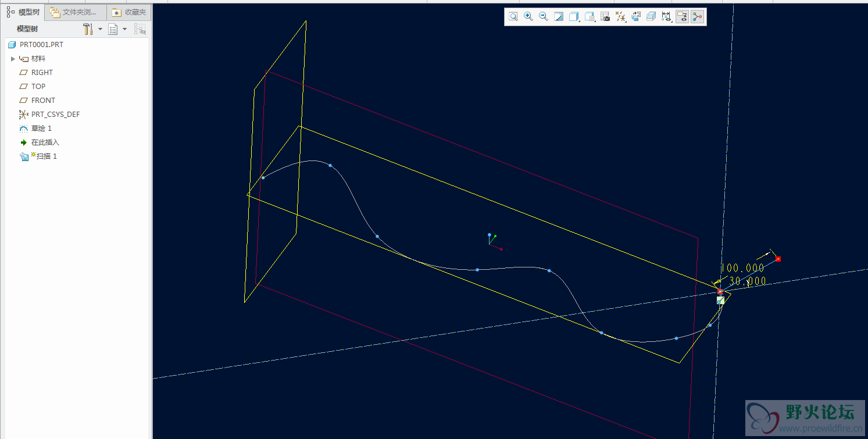This screenshot has width=868, height=439.
Task: Click the coordinate system triad in viewport
Action: (494, 241)
